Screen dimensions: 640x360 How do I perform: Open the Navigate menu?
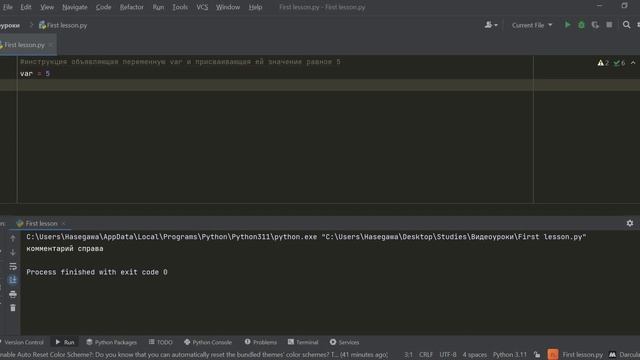point(75,7)
